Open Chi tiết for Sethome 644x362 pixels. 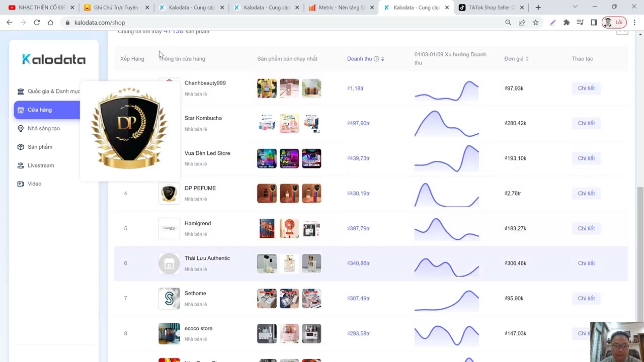[x=586, y=298]
